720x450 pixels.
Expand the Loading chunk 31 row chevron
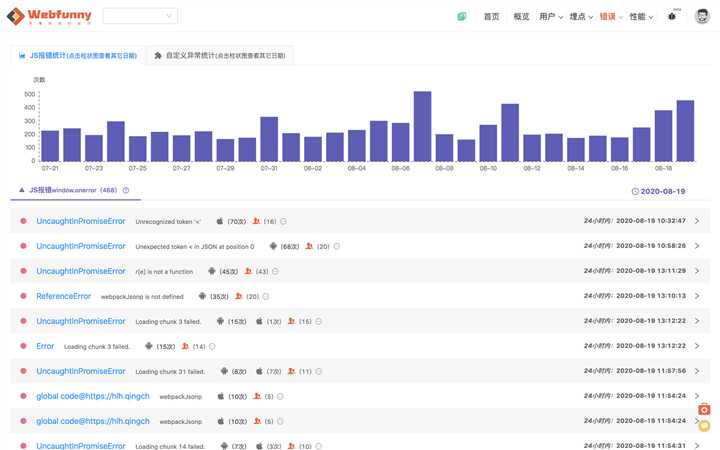697,371
